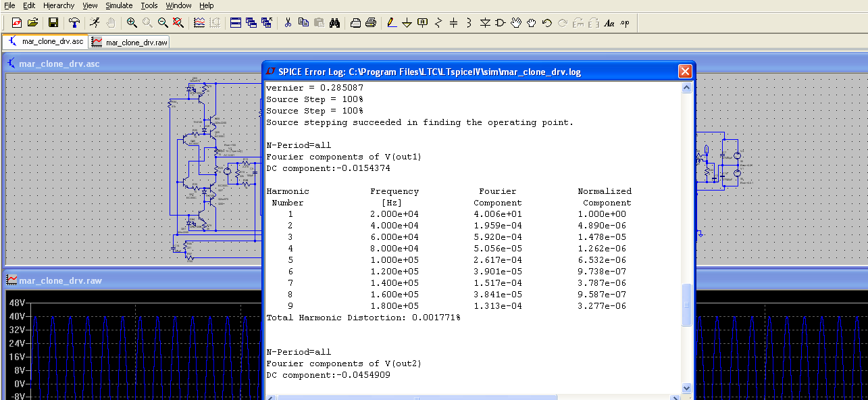Click harmonic 3 frequency '6.000e+04'
The width and height of the screenshot is (868, 400).
(x=394, y=237)
